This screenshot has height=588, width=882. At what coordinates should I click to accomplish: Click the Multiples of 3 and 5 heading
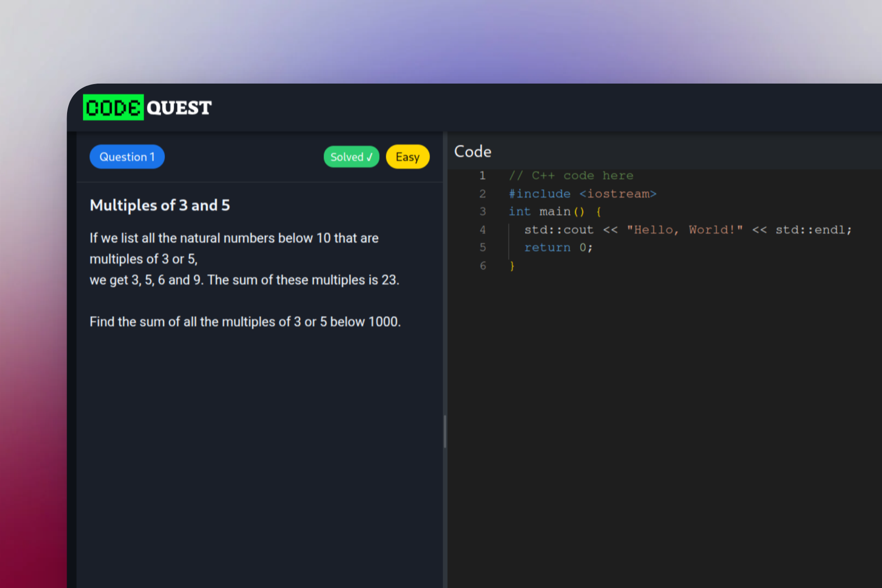pyautogui.click(x=160, y=205)
